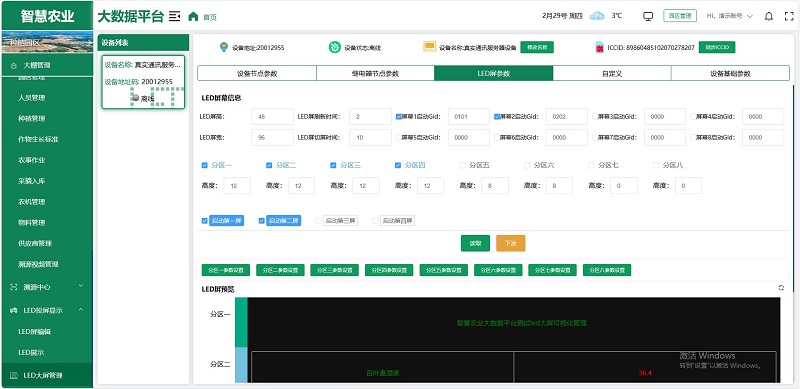800x389 pixels.
Task: Click the LED屏高 input field
Action: tap(272, 116)
